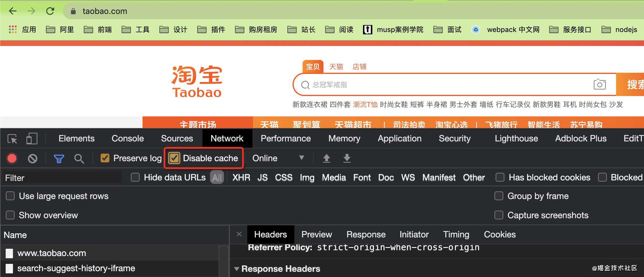Image resolution: width=644 pixels, height=277 pixels.
Task: Open the Lighthouse panel
Action: pyautogui.click(x=516, y=138)
